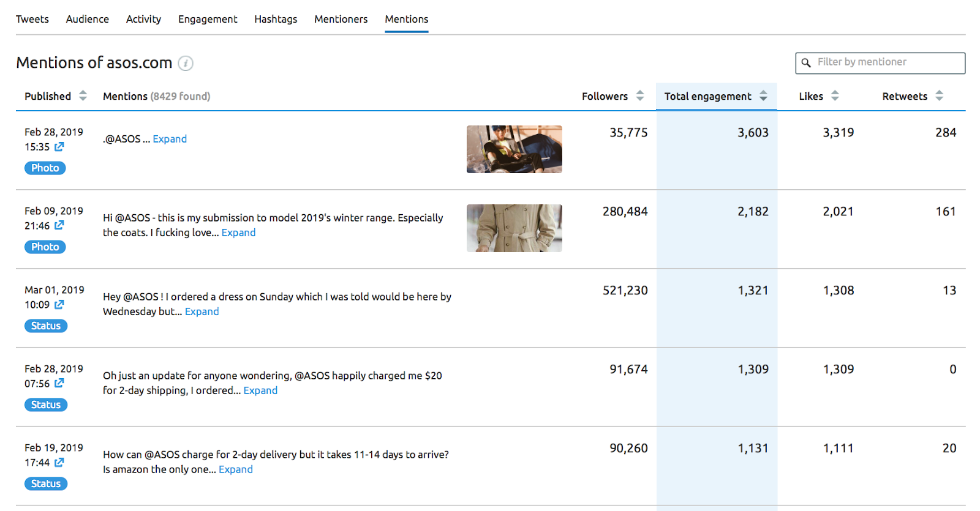Switch to the Audience tab
Screen dimensions: 980x511
(x=88, y=19)
